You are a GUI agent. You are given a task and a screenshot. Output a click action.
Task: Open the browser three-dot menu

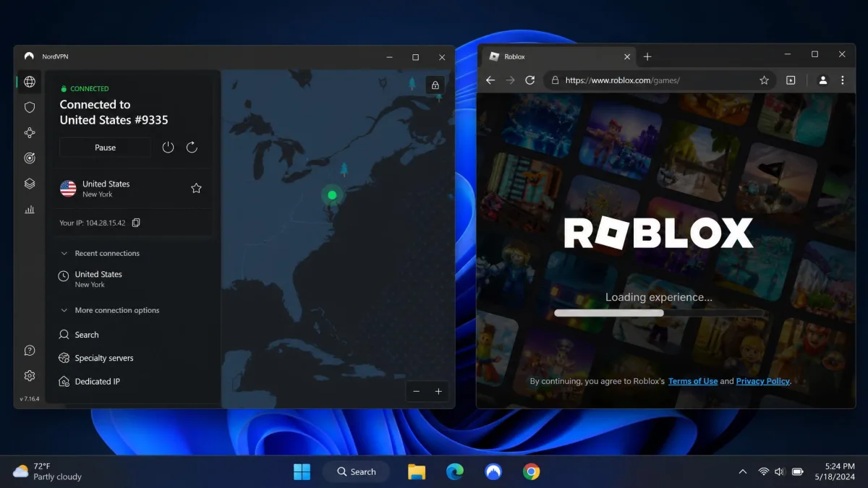point(843,80)
